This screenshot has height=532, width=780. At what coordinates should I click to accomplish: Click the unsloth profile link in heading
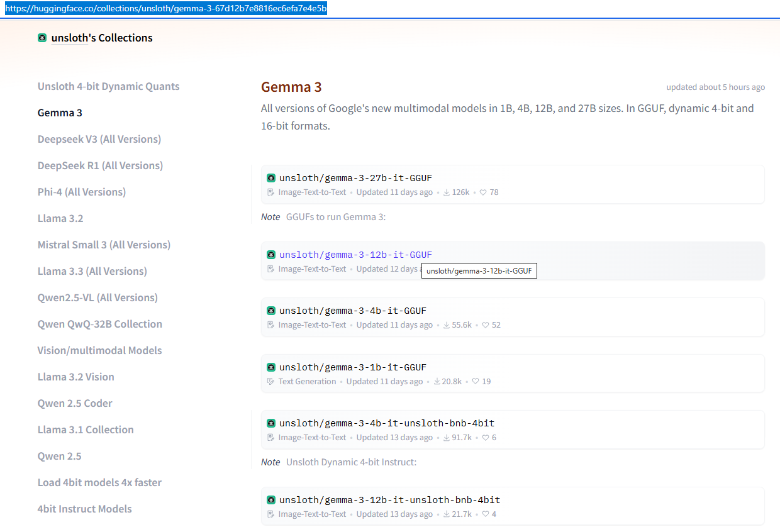click(69, 38)
